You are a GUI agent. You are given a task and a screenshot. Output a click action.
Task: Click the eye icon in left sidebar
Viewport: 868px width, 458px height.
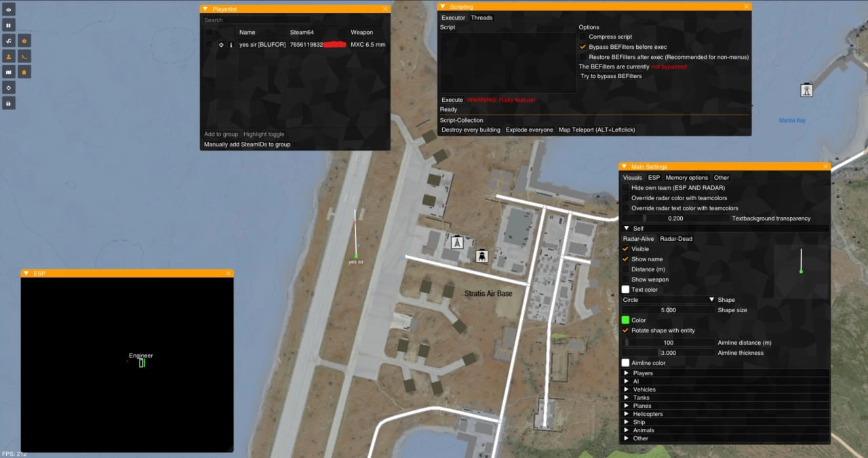pos(9,9)
